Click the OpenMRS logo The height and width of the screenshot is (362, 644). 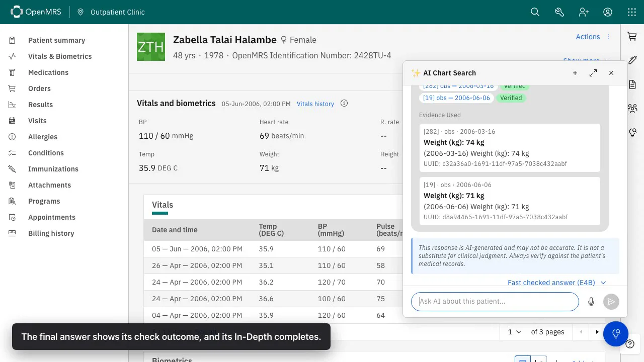click(36, 12)
